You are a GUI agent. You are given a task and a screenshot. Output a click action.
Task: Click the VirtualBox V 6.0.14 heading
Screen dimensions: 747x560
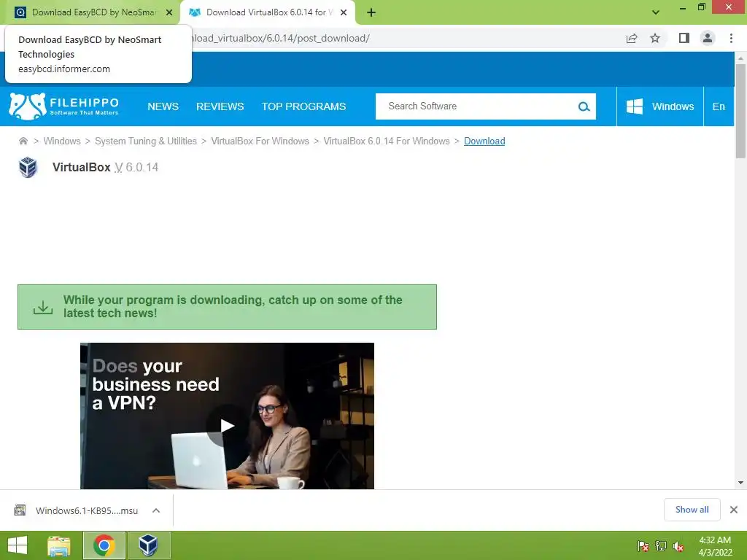[x=105, y=167]
